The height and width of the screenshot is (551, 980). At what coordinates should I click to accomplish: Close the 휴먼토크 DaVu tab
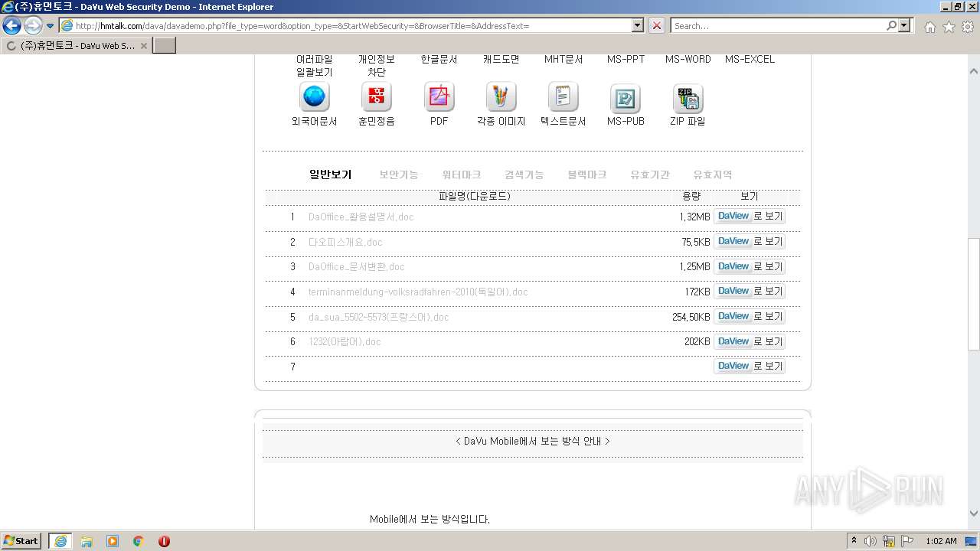click(143, 46)
